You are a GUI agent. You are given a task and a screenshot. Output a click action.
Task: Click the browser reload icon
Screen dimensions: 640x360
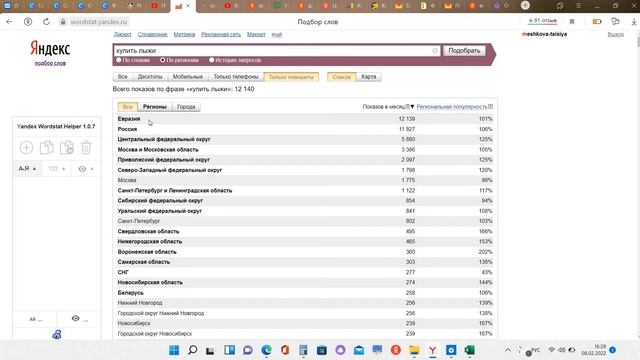46,22
